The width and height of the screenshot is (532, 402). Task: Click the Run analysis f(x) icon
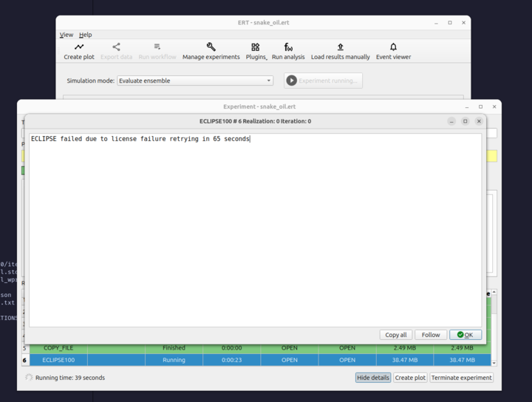point(288,47)
